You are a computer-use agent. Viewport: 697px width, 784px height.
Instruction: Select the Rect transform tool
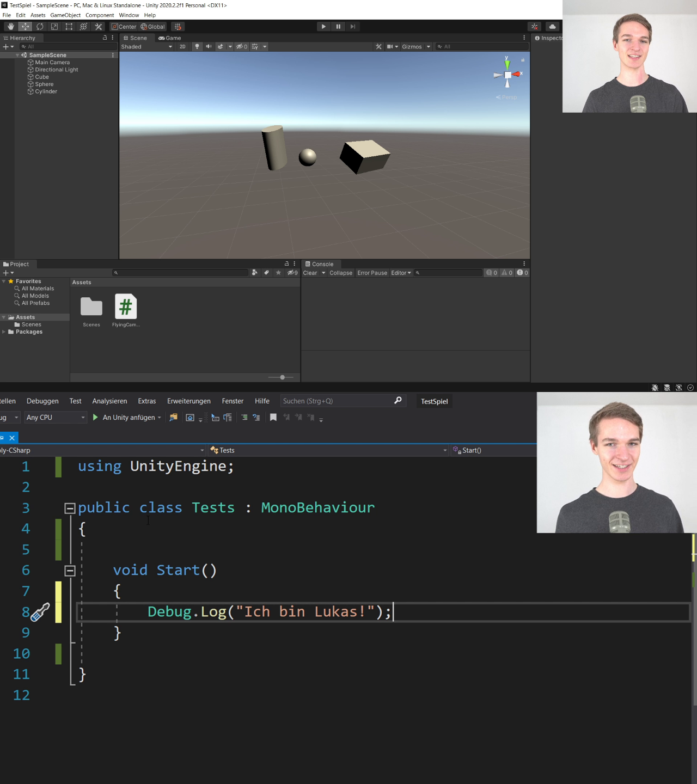[x=69, y=27]
